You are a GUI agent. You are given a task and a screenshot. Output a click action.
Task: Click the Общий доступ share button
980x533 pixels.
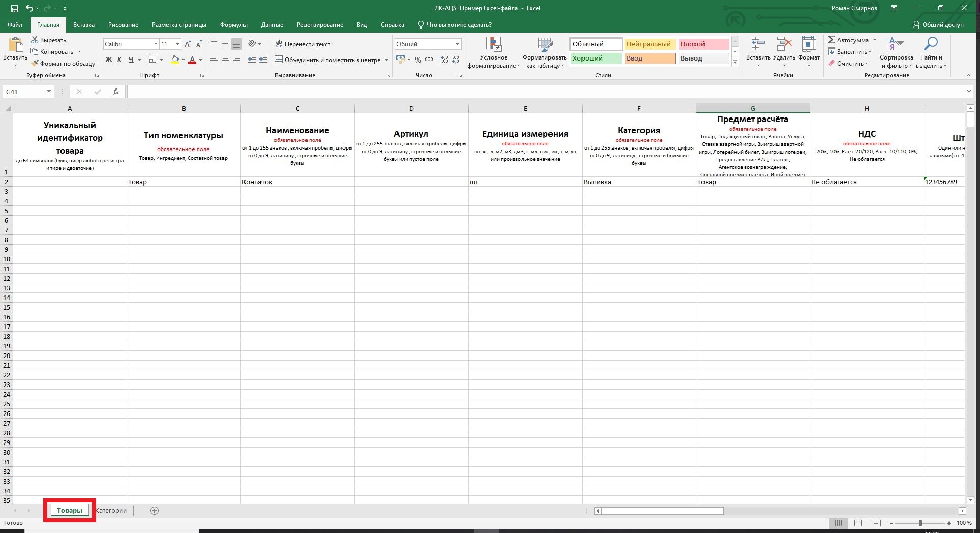(x=938, y=24)
